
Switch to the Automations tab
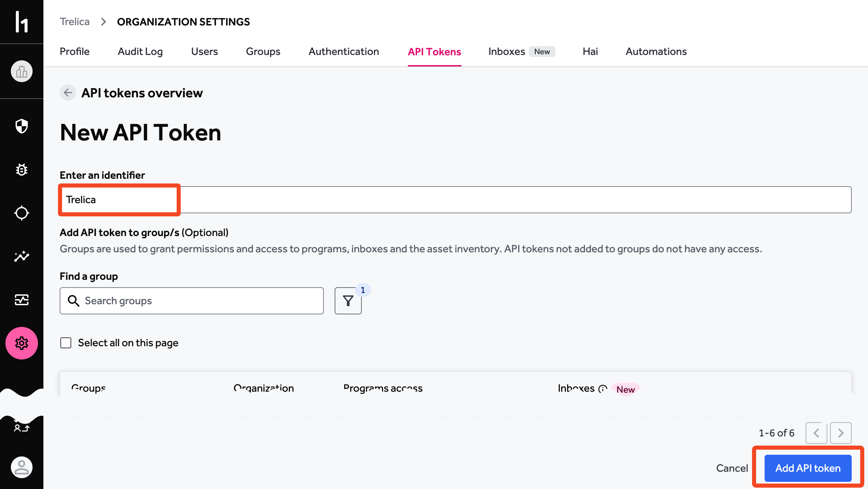656,52
